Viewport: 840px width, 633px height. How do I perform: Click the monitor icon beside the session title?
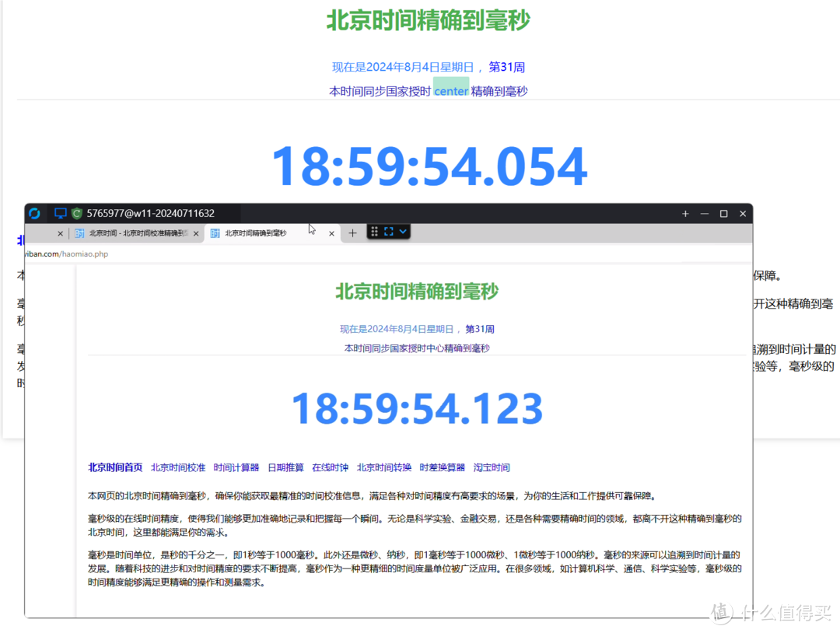[x=60, y=213]
